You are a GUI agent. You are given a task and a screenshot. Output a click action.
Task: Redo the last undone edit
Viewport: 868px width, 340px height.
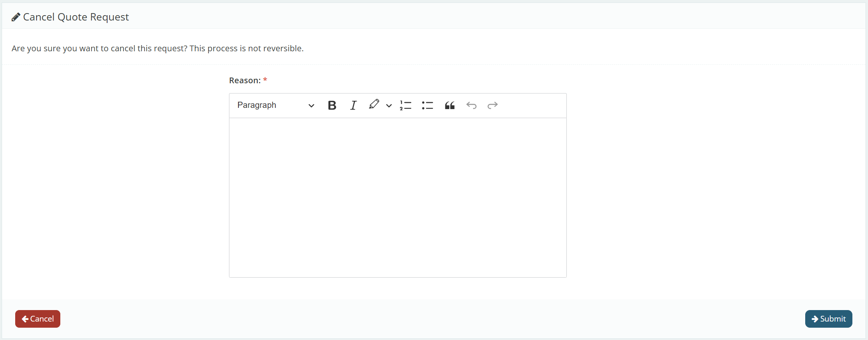(x=492, y=105)
